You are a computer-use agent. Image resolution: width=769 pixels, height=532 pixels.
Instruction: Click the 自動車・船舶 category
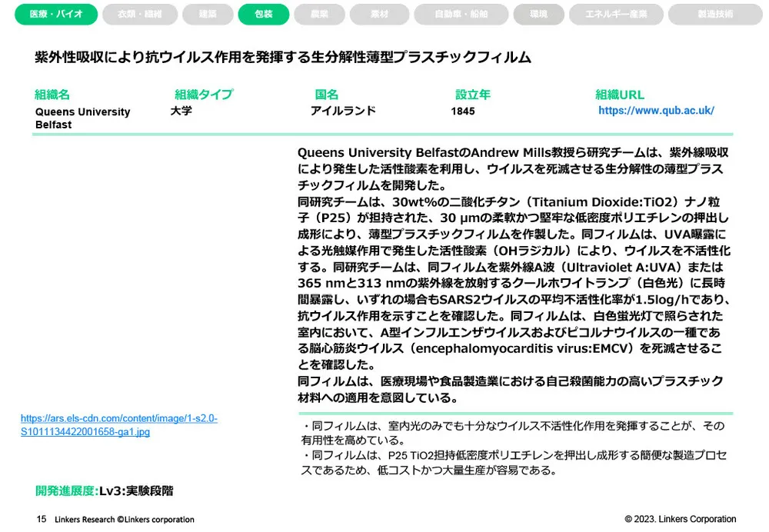pyautogui.click(x=461, y=14)
